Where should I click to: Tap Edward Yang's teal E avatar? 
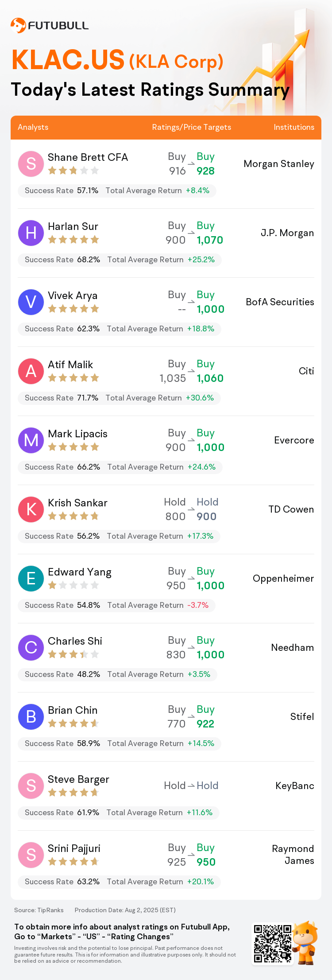click(31, 579)
